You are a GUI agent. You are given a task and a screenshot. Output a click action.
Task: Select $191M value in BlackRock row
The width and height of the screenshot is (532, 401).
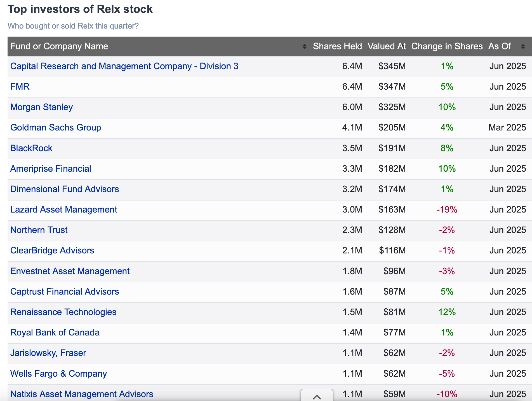pyautogui.click(x=392, y=148)
